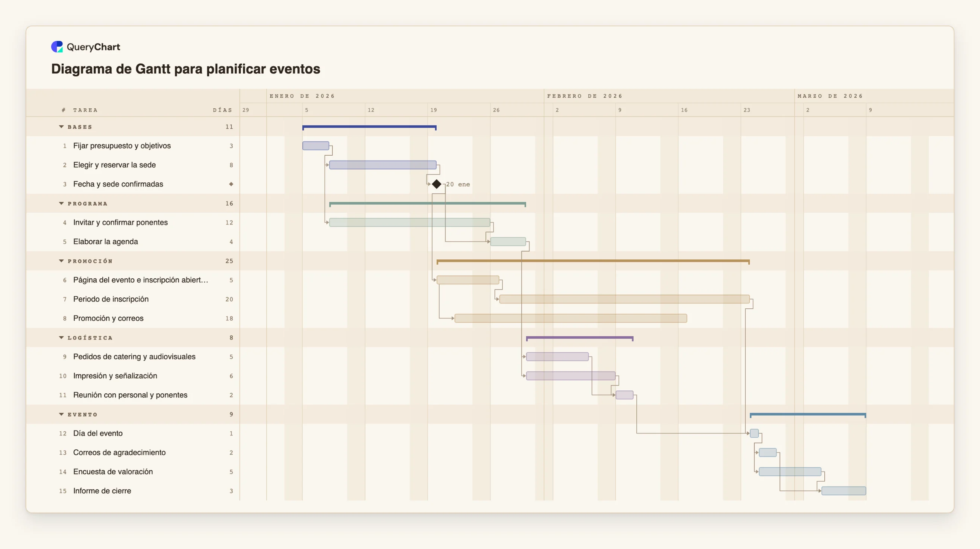980x549 pixels.
Task: Select the Impresión y señalización bar
Action: pos(570,376)
